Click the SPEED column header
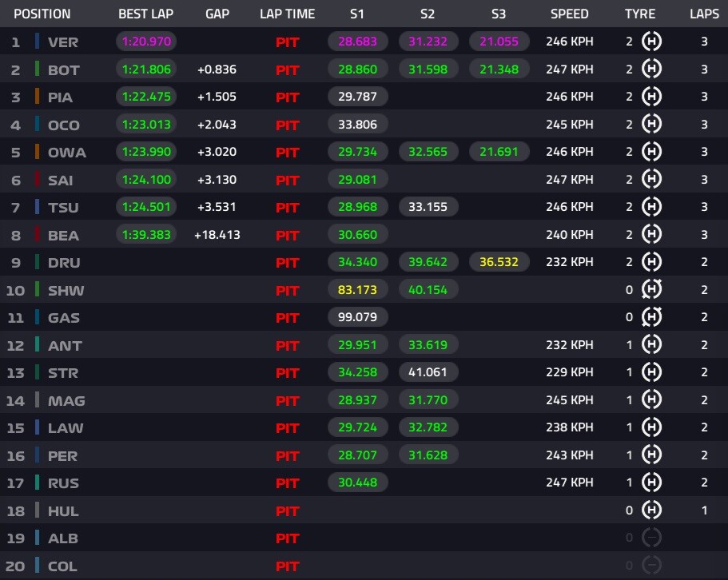The height and width of the screenshot is (580, 728). point(569,14)
